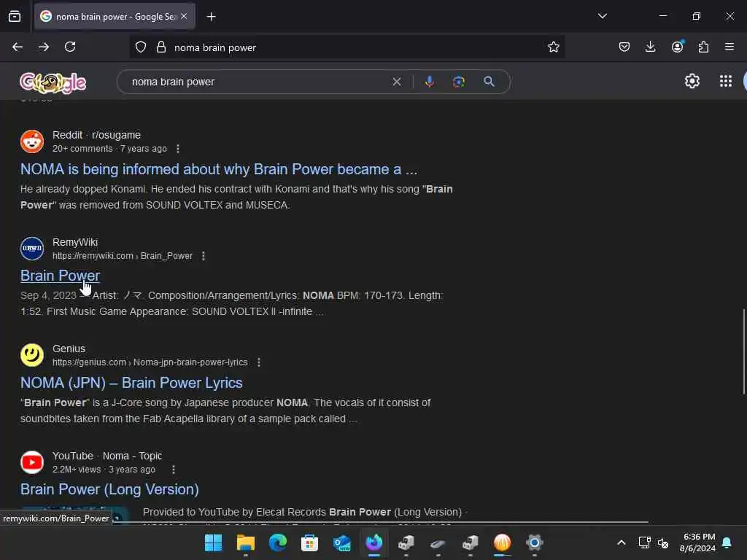747x560 pixels.
Task: Switch to Firefox Nightly taskbar icon
Action: click(374, 542)
